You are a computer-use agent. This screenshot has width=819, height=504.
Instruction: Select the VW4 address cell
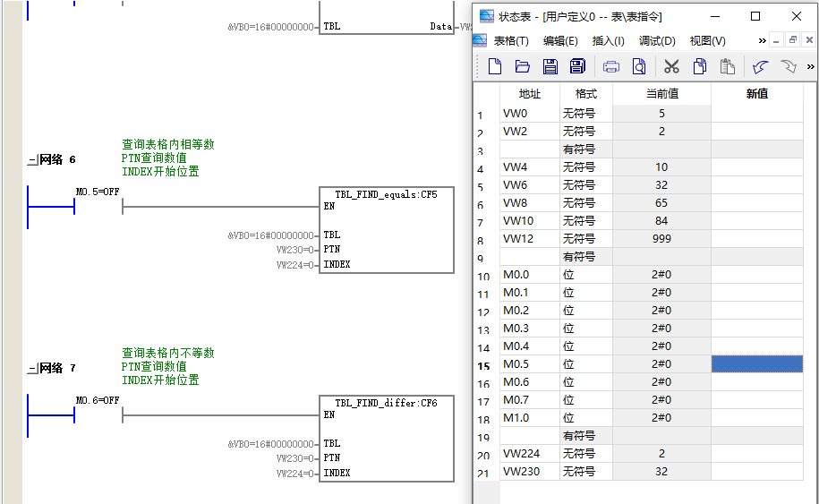530,167
